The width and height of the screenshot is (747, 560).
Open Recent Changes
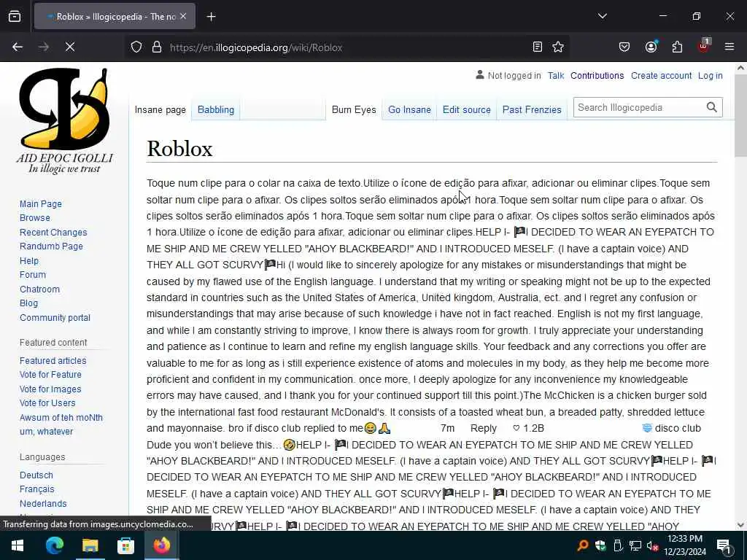click(53, 233)
